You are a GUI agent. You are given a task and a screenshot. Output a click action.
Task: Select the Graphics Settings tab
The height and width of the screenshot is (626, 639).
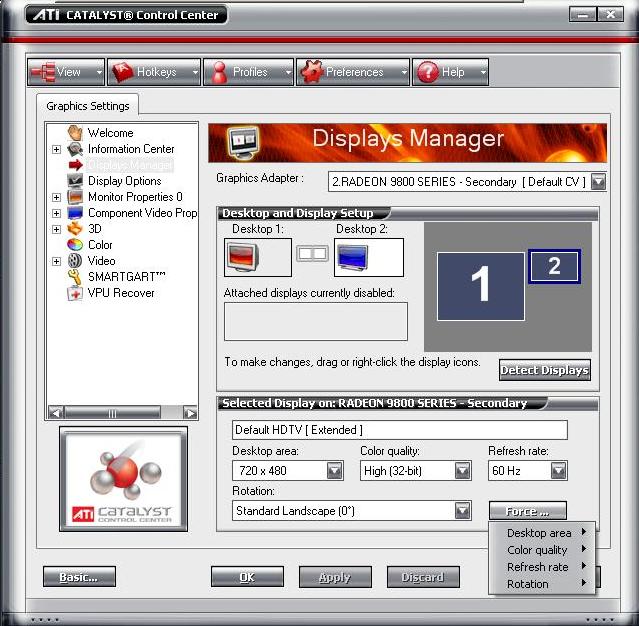[x=88, y=106]
